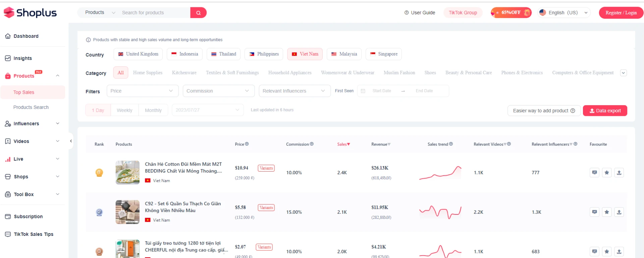The image size is (644, 258).
Task: Choose Monthly time range option
Action: (x=153, y=110)
